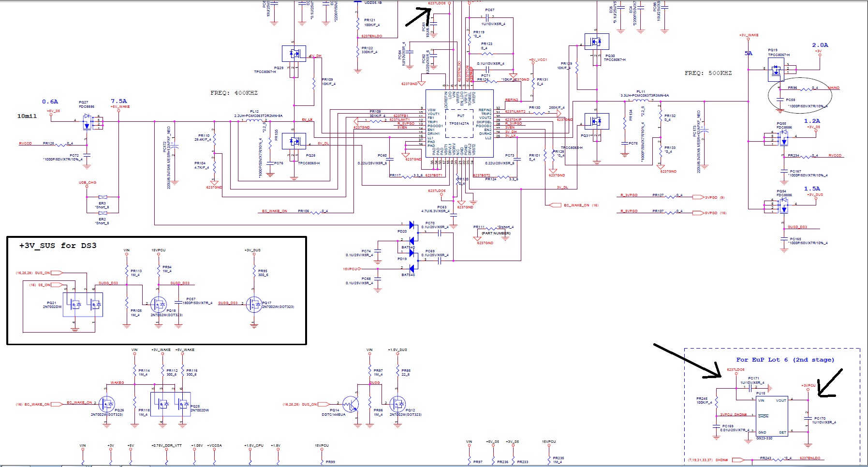Select the PD20 diode symbol
The height and width of the screenshot is (467, 868).
click(x=412, y=233)
